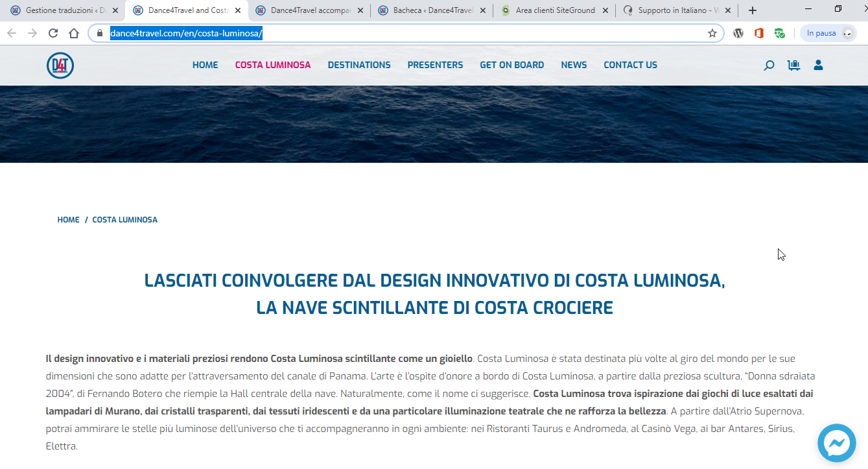This screenshot has height=469, width=868.
Task: Open GET ON BOARD nav item
Action: coord(512,65)
